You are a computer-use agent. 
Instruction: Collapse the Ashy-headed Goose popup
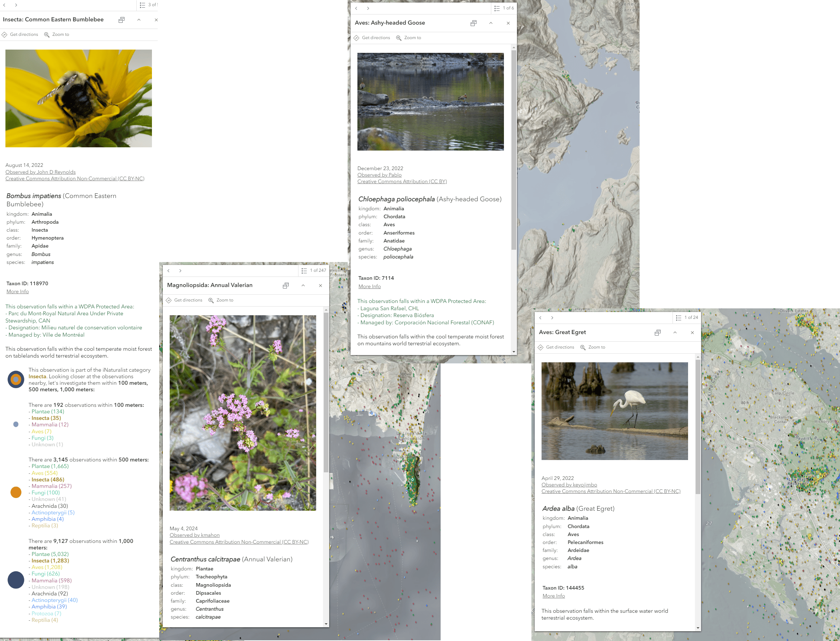click(x=491, y=23)
